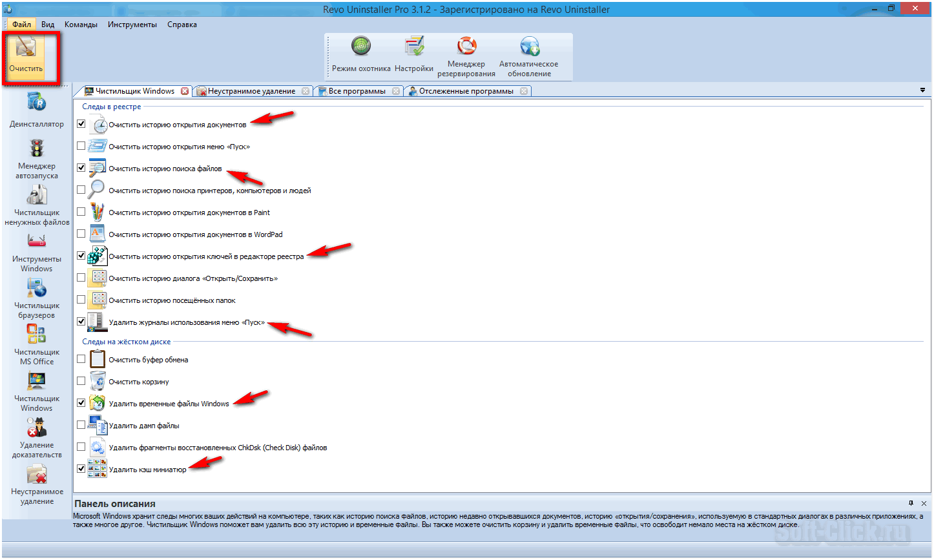Viewport: 934px width, 560px height.
Task: Check Очистить историю диалога «Открыть/Сохранить»
Action: 81,278
